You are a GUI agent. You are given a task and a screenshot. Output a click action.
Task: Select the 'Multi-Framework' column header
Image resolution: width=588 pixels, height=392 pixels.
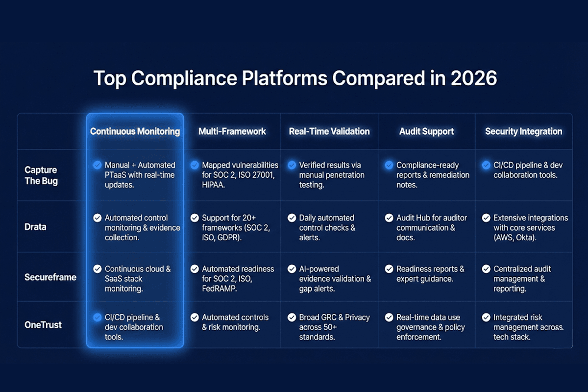click(x=232, y=131)
